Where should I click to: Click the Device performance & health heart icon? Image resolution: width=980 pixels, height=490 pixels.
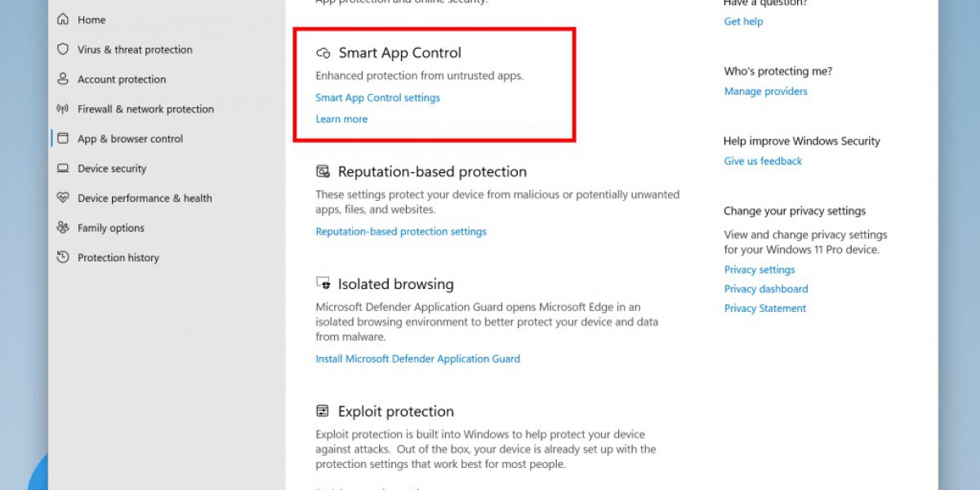63,198
